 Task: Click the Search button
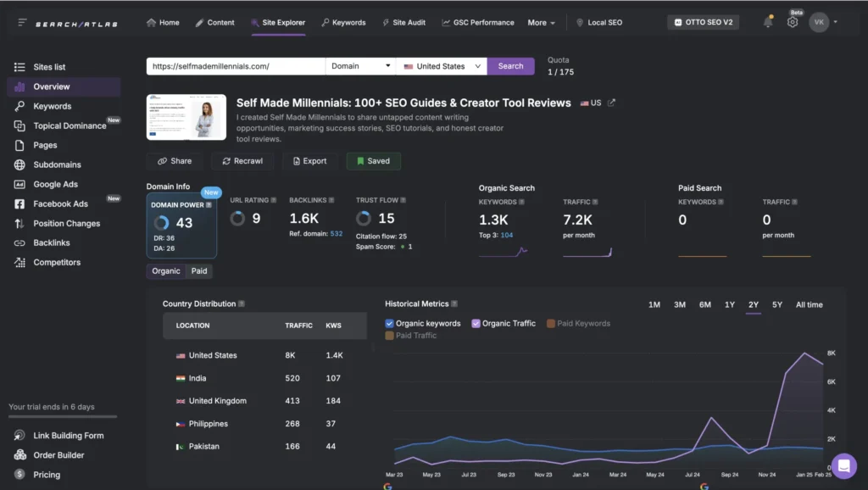tap(511, 65)
